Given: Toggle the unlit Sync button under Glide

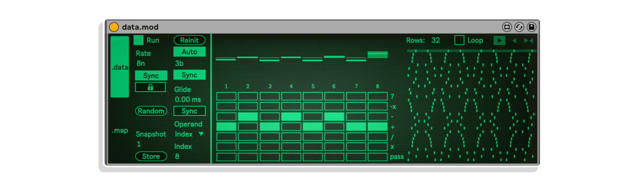Looking at the screenshot, I should 189,111.
